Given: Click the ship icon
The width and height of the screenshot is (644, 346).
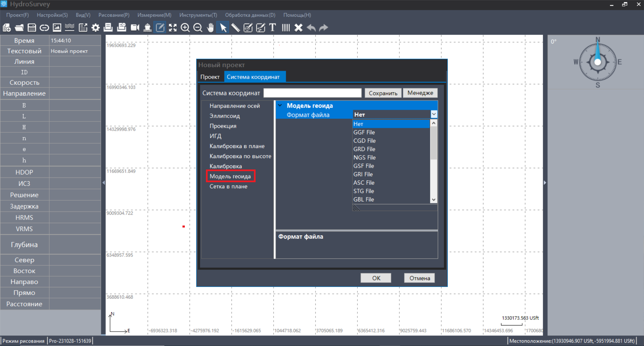Looking at the screenshot, I should [148, 28].
